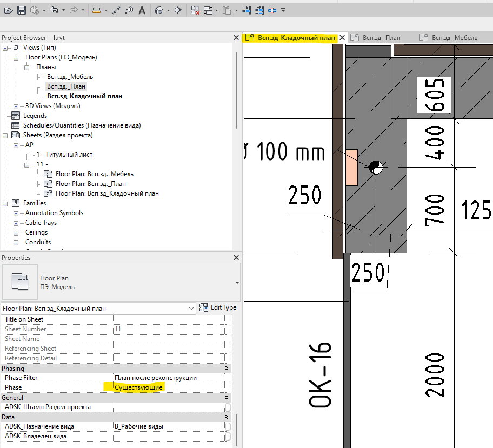Open the Default 3D View icon
Screen dimensions: 493x448
click(x=158, y=10)
